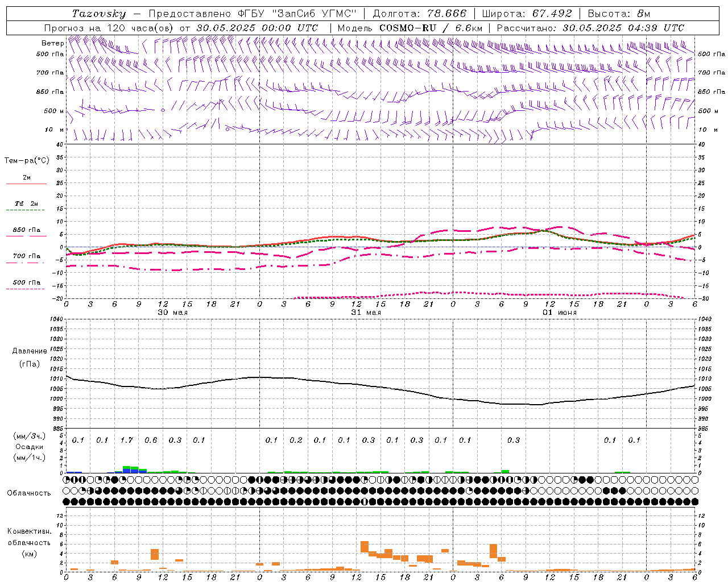Image resolution: width=728 pixels, height=582 pixels.
Task: Click the '10 м' wind level label on left axis
Action: click(x=55, y=130)
